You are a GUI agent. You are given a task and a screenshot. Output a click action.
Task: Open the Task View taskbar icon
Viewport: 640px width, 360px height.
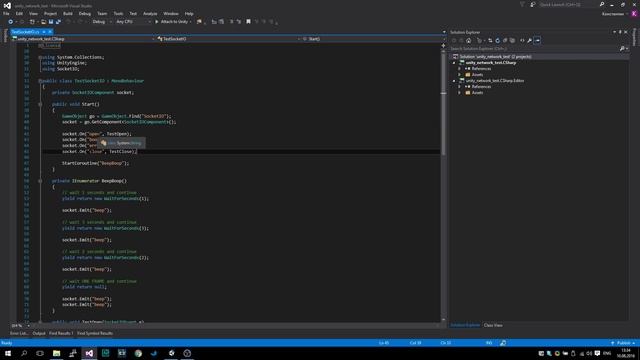40,353
